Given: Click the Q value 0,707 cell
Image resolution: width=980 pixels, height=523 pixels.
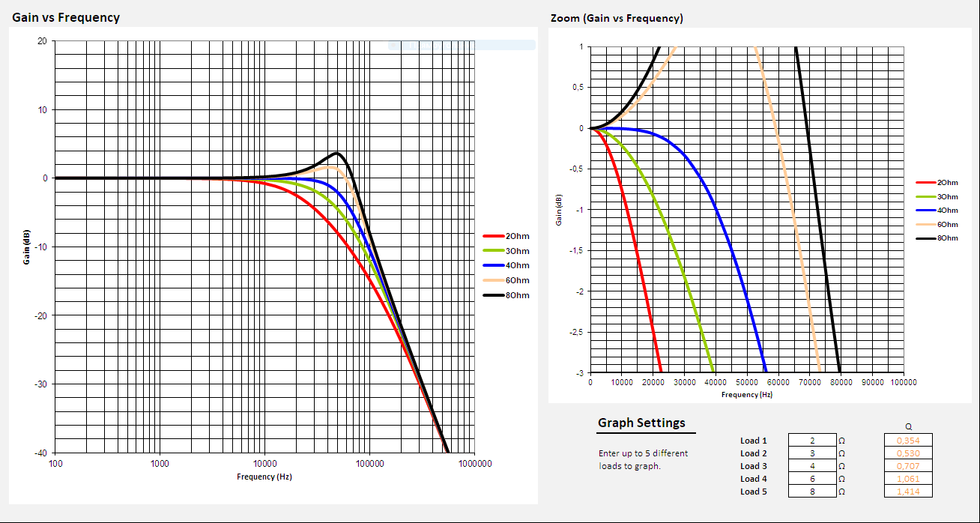Looking at the screenshot, I should pos(908,466).
